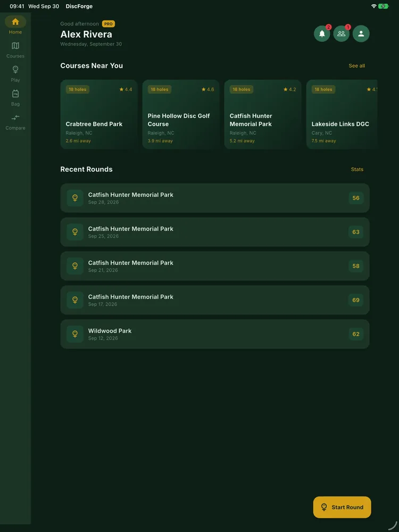This screenshot has width=399, height=532.
Task: Click the 3.9 mi away distance text
Action: (160, 141)
